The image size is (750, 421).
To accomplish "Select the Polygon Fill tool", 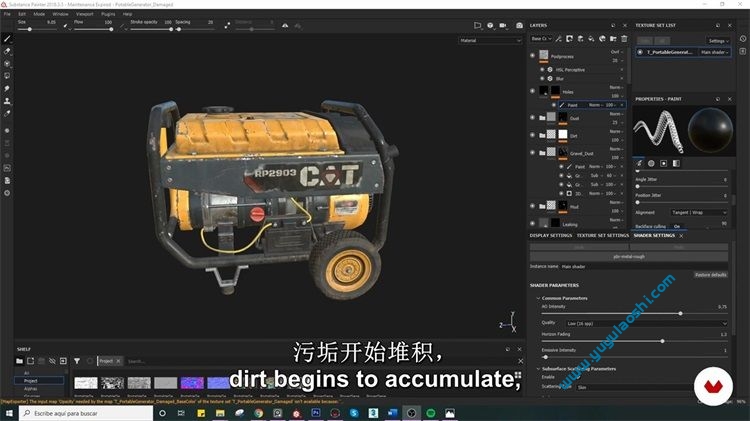I will (7, 76).
